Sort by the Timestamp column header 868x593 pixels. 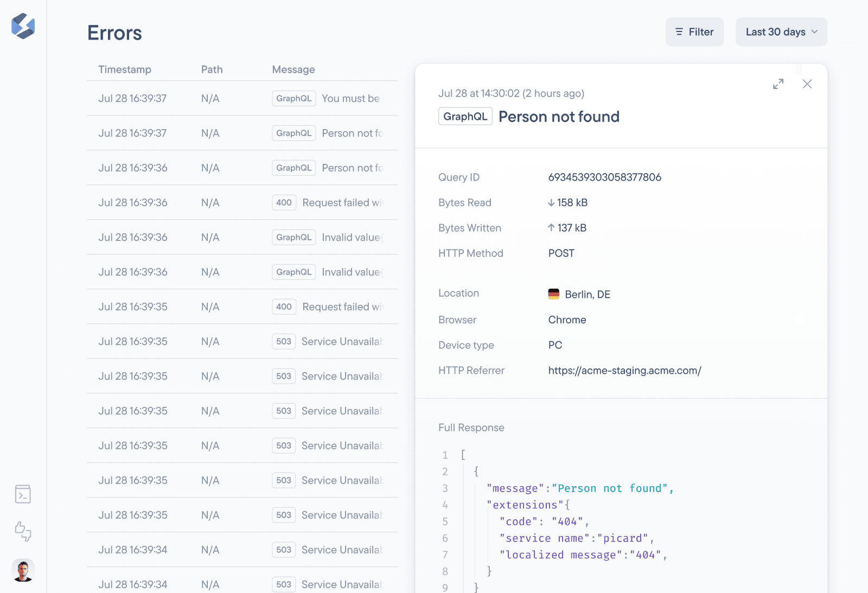125,69
